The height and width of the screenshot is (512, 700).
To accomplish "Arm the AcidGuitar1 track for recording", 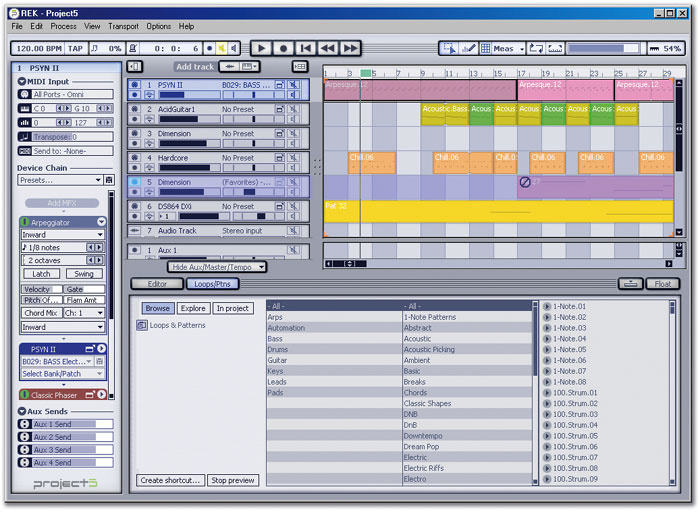I will tap(134, 119).
